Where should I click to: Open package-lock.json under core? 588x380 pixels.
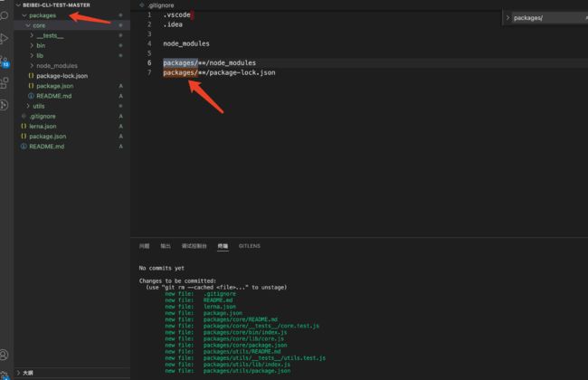62,76
